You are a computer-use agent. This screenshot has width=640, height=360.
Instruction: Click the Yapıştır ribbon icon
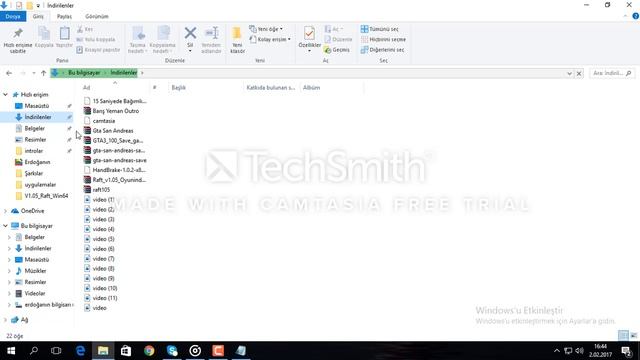point(64,37)
